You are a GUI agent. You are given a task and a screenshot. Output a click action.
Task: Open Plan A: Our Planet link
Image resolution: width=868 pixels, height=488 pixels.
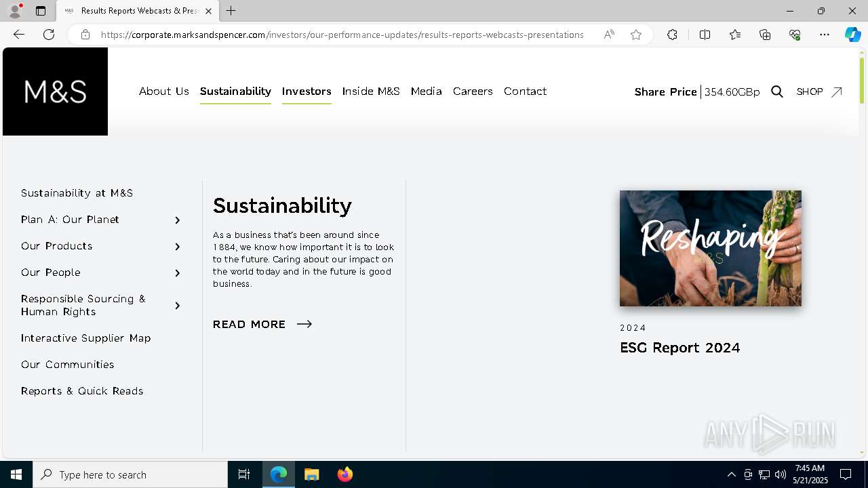point(70,220)
